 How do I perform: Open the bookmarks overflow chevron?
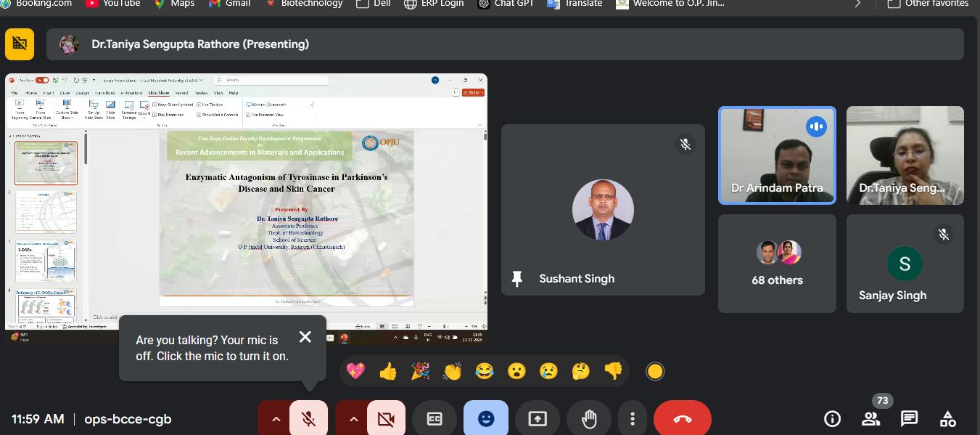pyautogui.click(x=858, y=4)
